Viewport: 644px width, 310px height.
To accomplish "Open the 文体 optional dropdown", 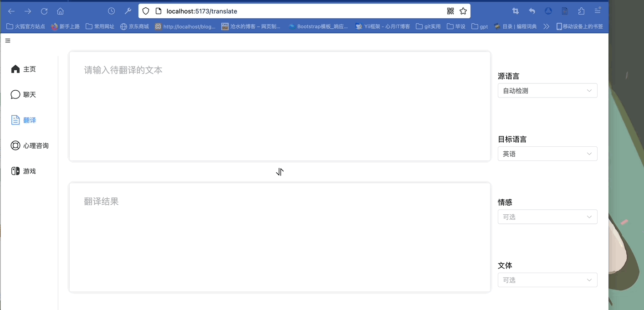I will tap(547, 280).
